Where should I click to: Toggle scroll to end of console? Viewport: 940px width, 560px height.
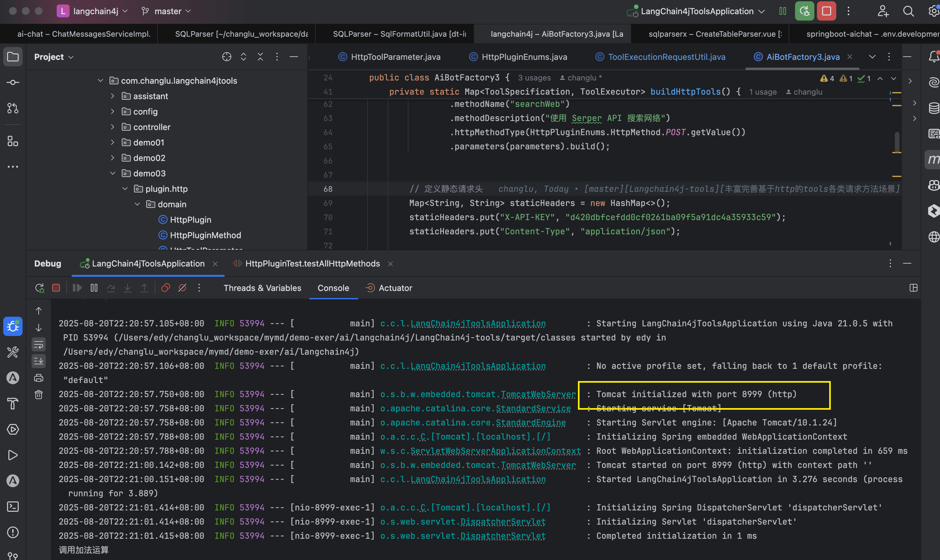39,361
